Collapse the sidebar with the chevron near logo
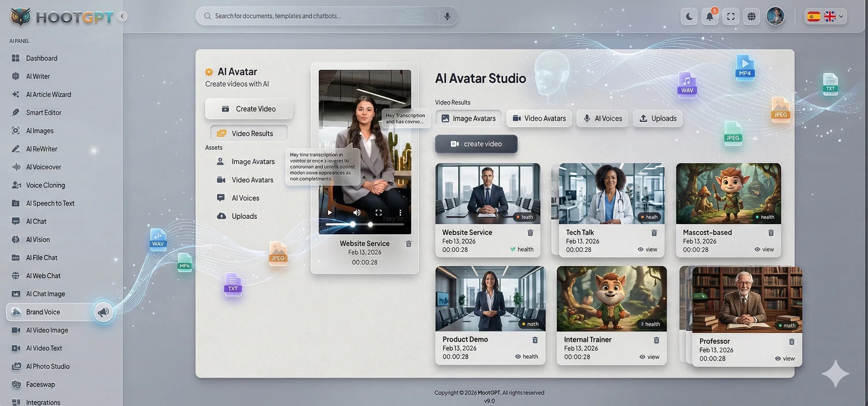Image resolution: width=868 pixels, height=406 pixels. (x=122, y=16)
